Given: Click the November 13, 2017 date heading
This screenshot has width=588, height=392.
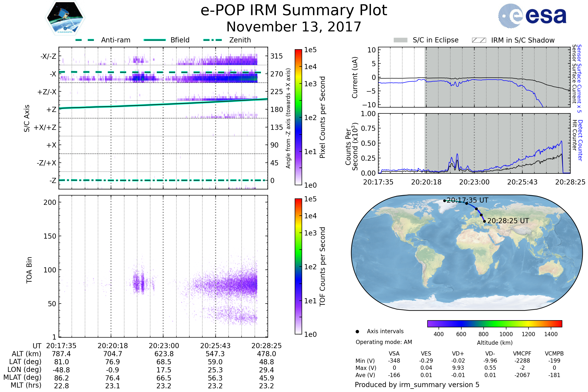Looking at the screenshot, I should pyautogui.click(x=294, y=27).
